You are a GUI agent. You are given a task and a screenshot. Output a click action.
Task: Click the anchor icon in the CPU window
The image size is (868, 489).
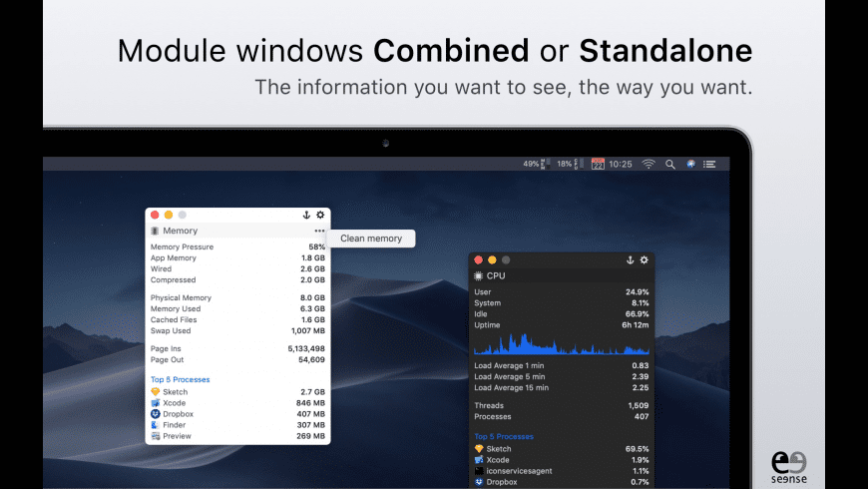pos(630,259)
